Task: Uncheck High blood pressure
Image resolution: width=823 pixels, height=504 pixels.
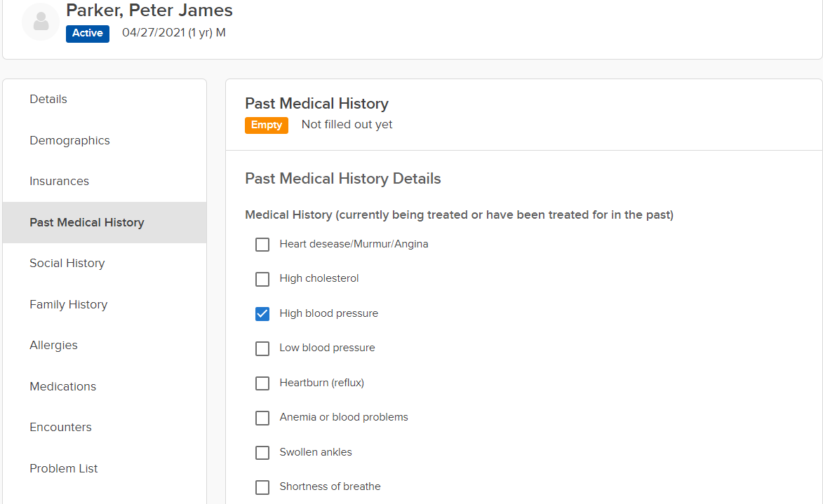Action: [262, 314]
